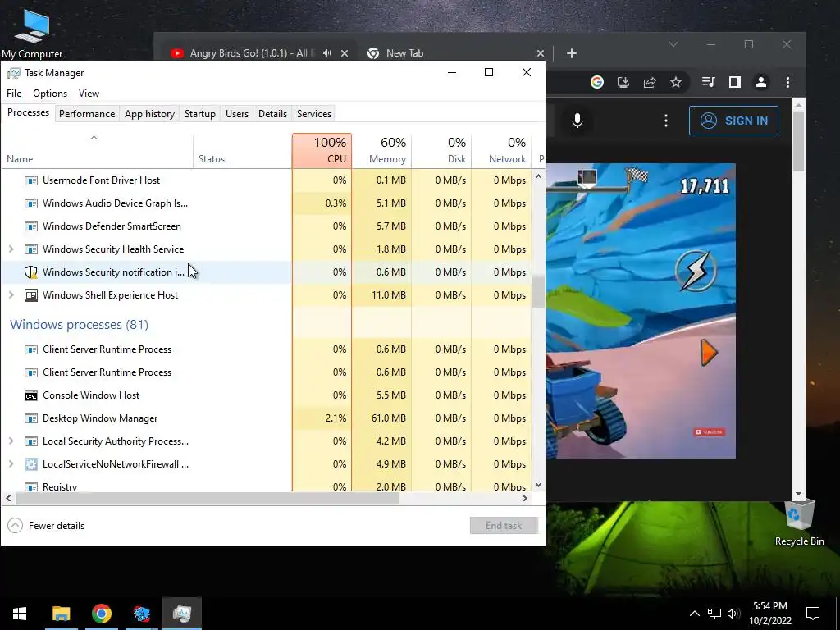The height and width of the screenshot is (630, 840).
Task: Switch to the App history tab
Action: [149, 113]
